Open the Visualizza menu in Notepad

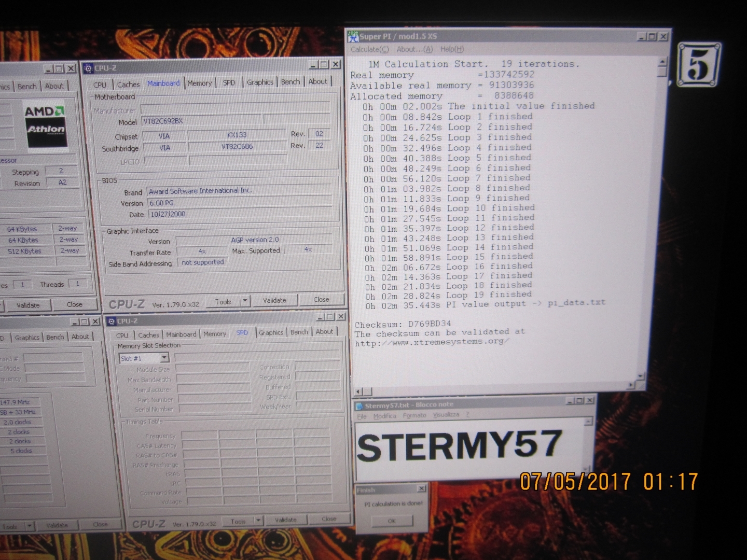click(x=446, y=415)
